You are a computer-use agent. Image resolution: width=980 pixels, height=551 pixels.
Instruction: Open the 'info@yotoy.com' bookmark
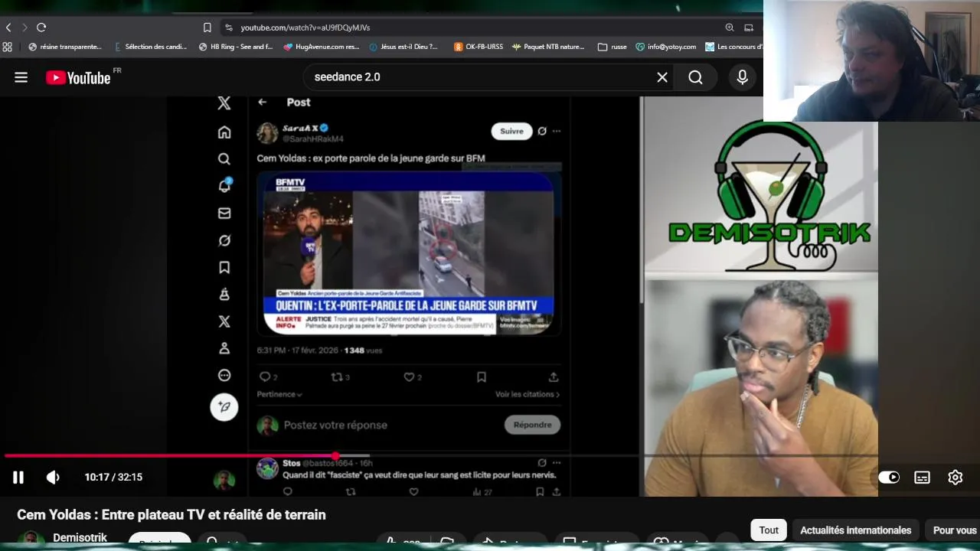point(666,47)
